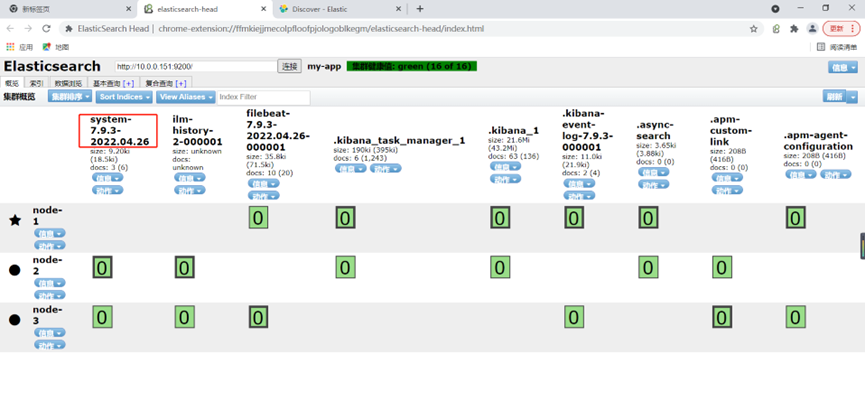Click node-2 shard 0 of system-7.9.3 index

(x=102, y=268)
